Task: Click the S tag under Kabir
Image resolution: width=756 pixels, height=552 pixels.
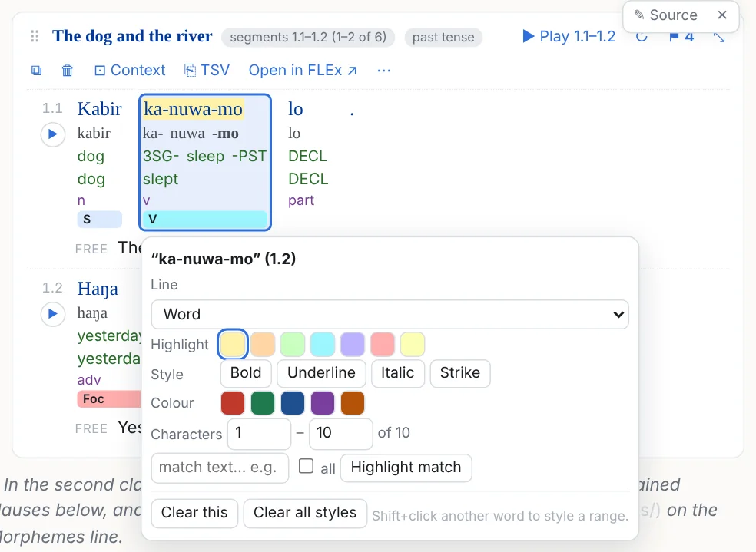Action: (x=99, y=219)
